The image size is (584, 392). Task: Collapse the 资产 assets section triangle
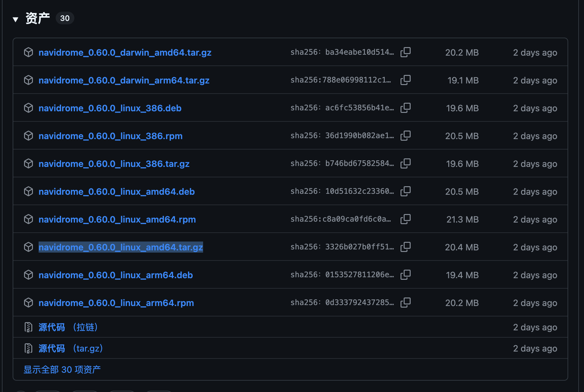[15, 19]
